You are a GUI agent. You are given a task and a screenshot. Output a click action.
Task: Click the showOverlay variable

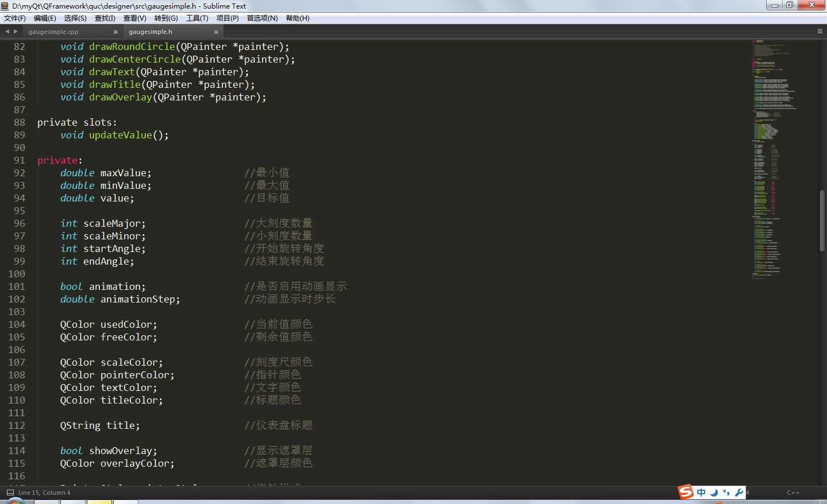[x=121, y=451]
